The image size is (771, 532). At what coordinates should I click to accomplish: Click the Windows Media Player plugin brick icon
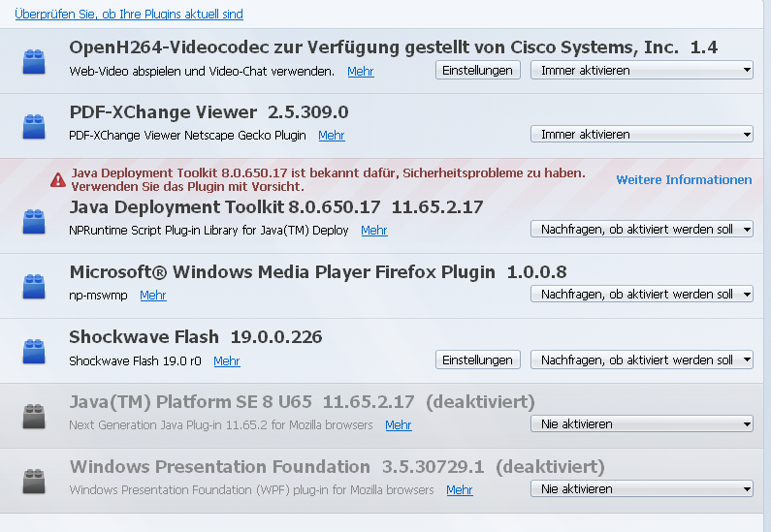[x=34, y=286]
